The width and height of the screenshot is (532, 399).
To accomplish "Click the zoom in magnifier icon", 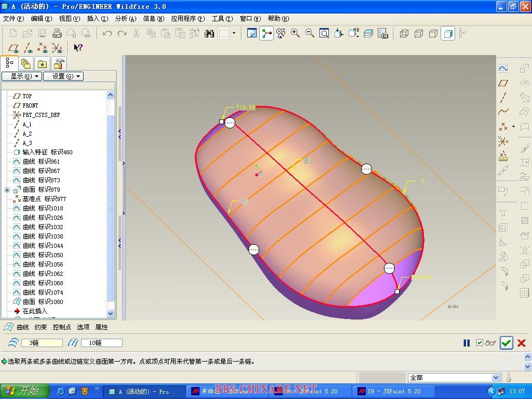I will tap(296, 33).
